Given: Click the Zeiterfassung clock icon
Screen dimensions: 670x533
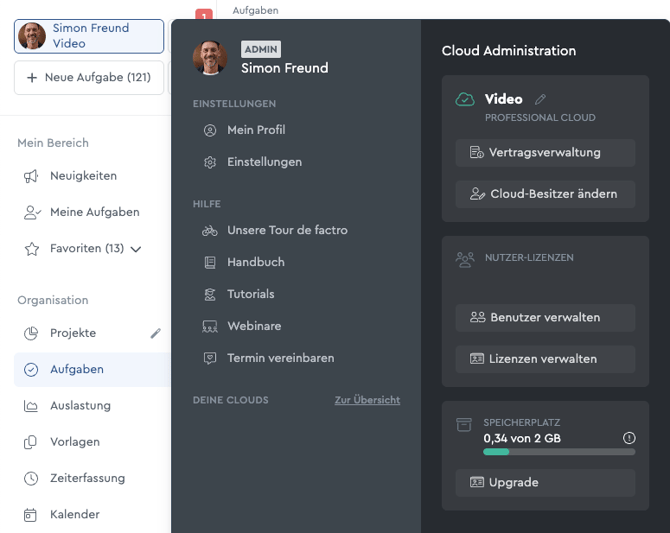Looking at the screenshot, I should [x=31, y=478].
